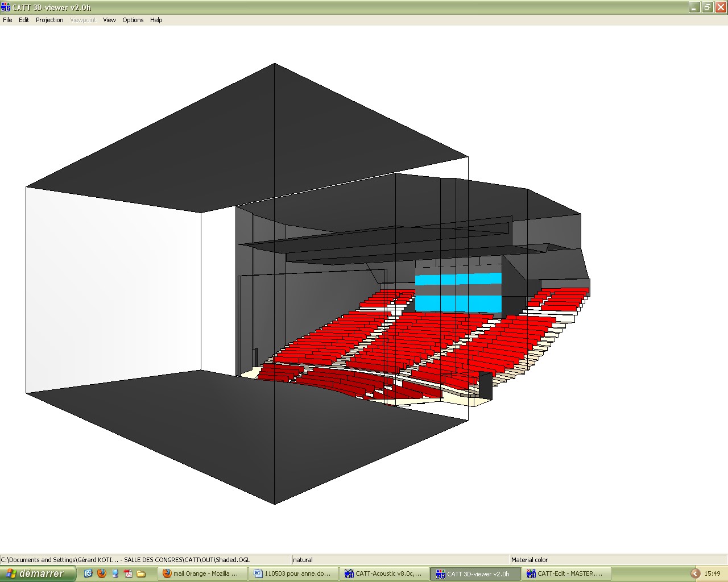
Task: Launch Firefox from quick launch bar
Action: click(102, 573)
